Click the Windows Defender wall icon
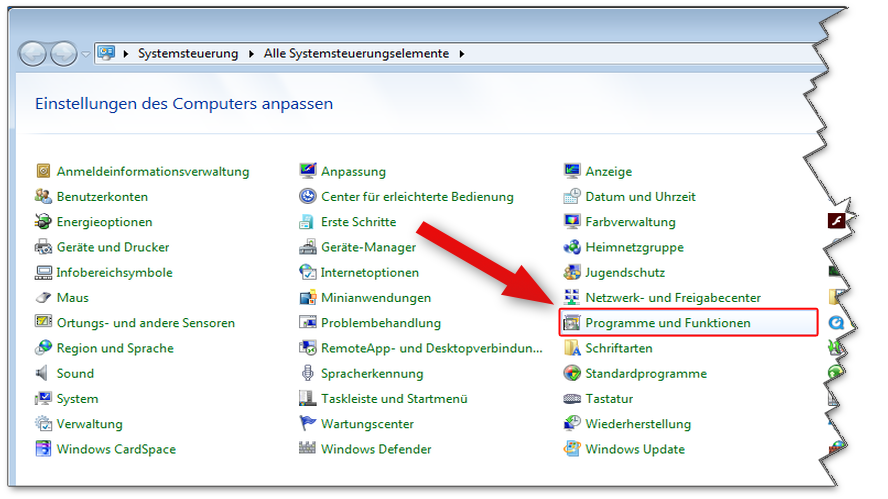Image resolution: width=888 pixels, height=499 pixels. [308, 449]
